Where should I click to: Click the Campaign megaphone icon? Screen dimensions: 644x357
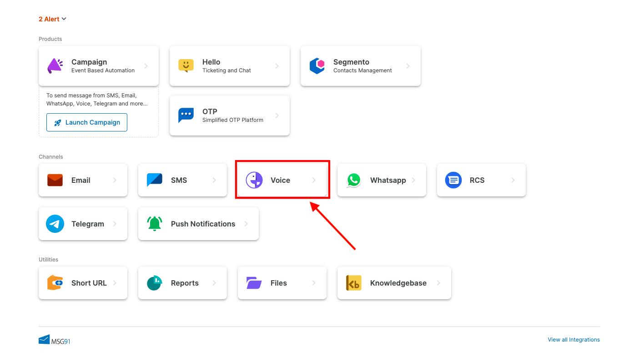[55, 66]
